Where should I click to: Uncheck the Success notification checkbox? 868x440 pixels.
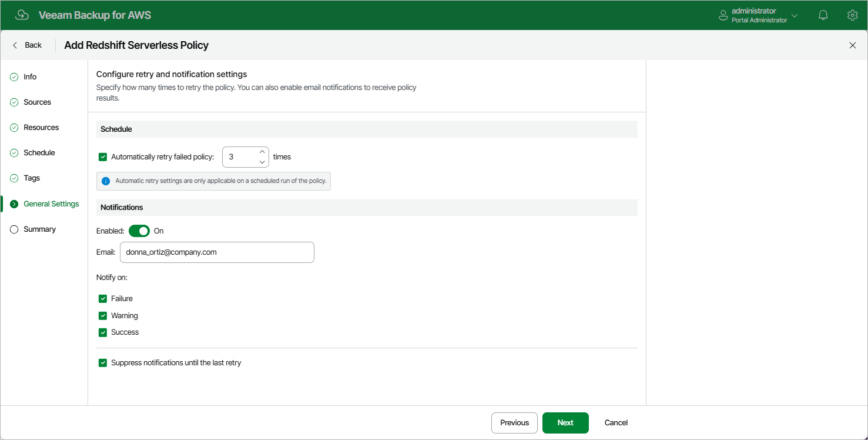(103, 332)
